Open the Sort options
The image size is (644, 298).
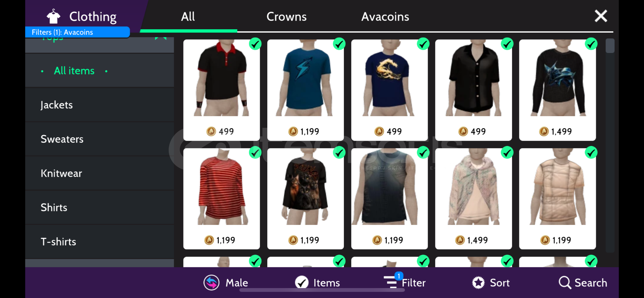coord(491,283)
